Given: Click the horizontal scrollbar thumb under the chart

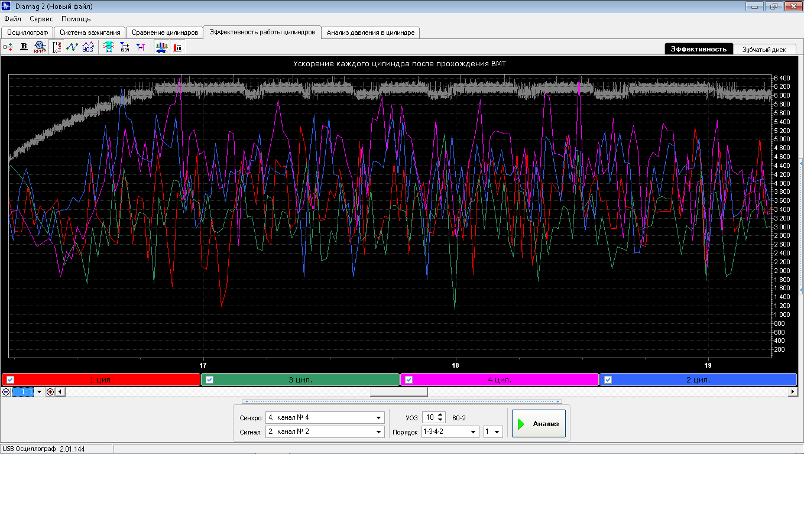Looking at the screenshot, I should click(398, 392).
